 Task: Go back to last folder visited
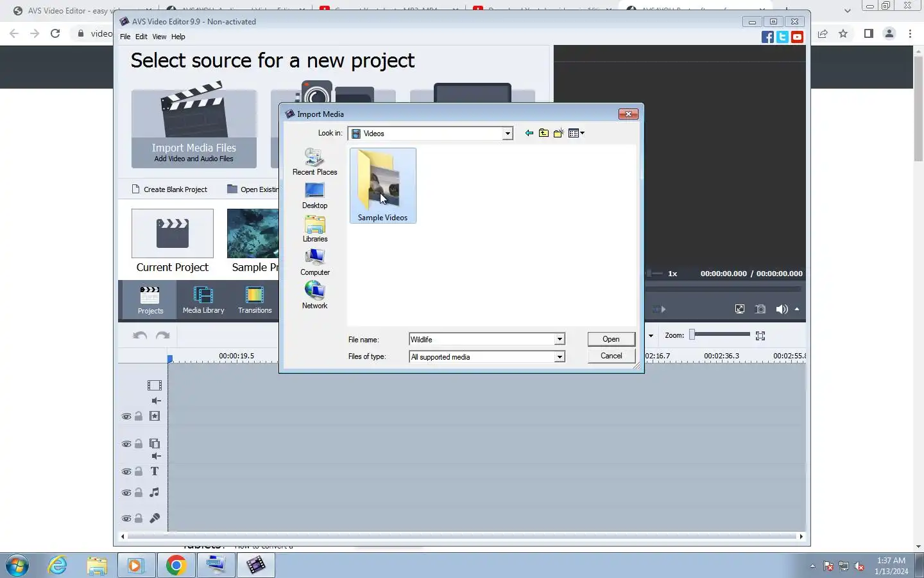coord(529,133)
